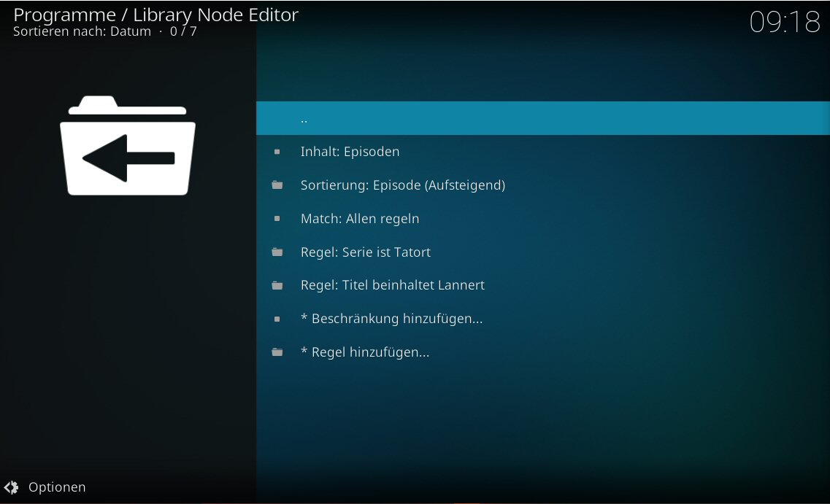Click '* Regel hinzufügen...' entry
The width and height of the screenshot is (830, 504).
tap(542, 352)
